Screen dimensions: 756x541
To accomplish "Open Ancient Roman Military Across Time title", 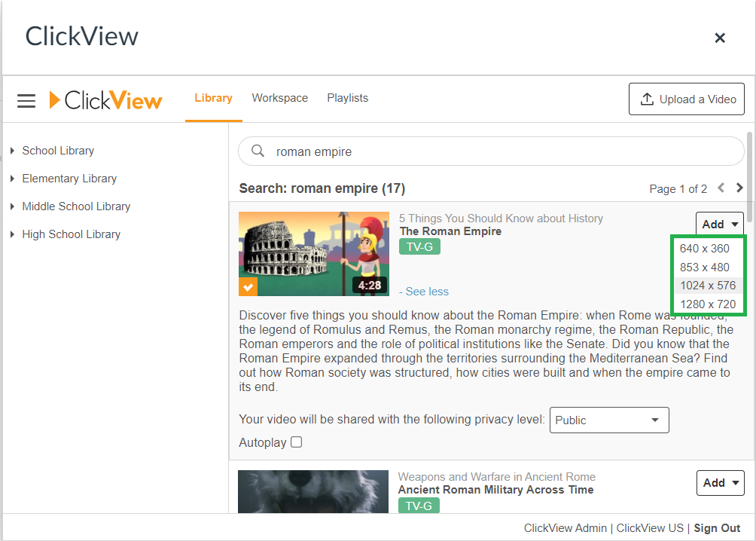I will (x=495, y=490).
